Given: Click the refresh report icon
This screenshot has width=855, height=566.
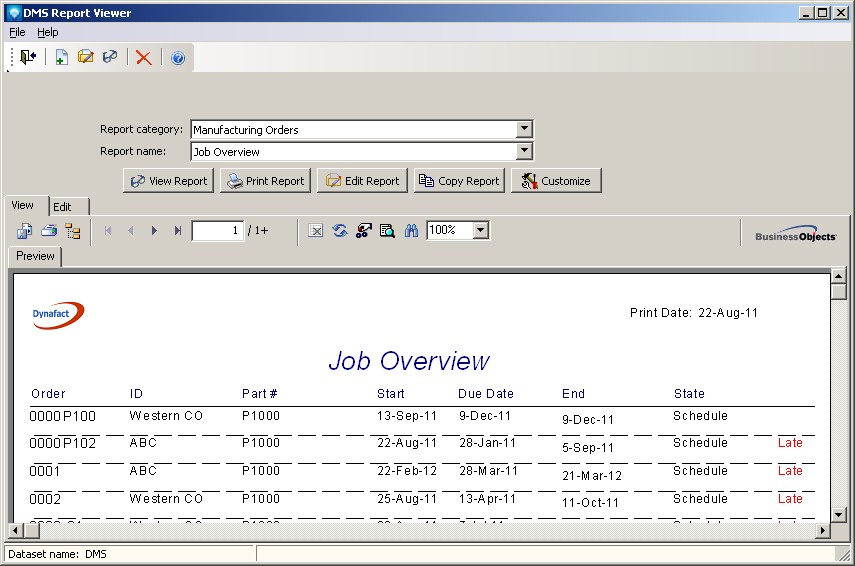Looking at the screenshot, I should [340, 231].
